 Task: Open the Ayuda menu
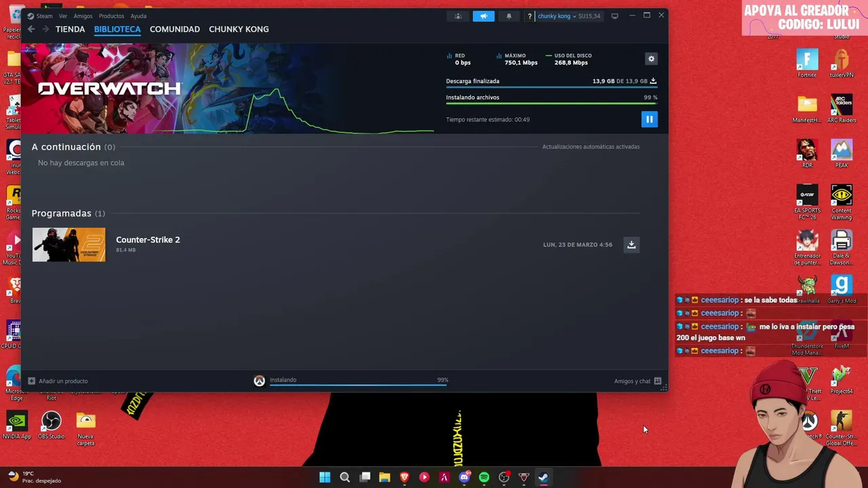[138, 16]
